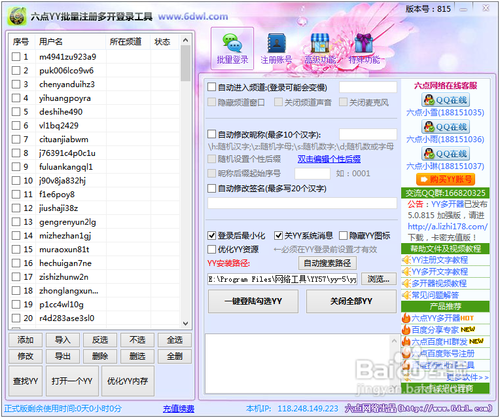Click the nickname input field
500x418 pixels.
pyautogui.click(x=368, y=134)
